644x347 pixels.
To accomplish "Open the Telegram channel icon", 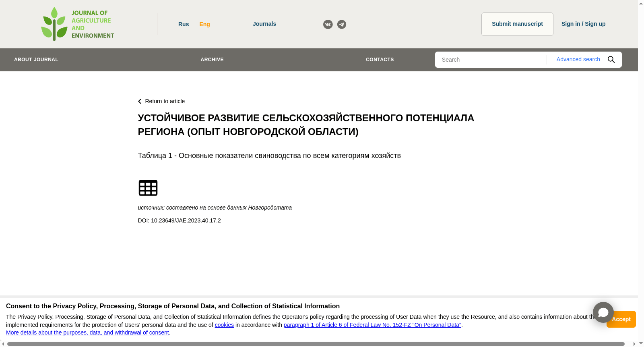I will (342, 25).
